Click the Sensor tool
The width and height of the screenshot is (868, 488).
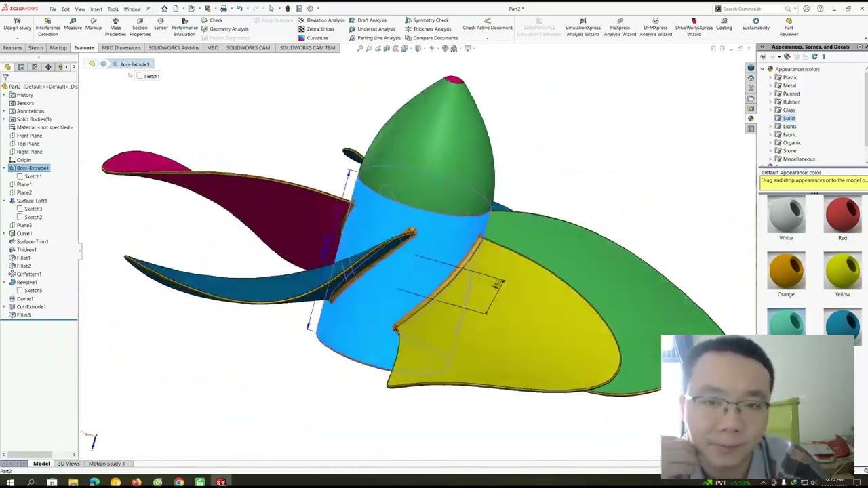coord(161,24)
